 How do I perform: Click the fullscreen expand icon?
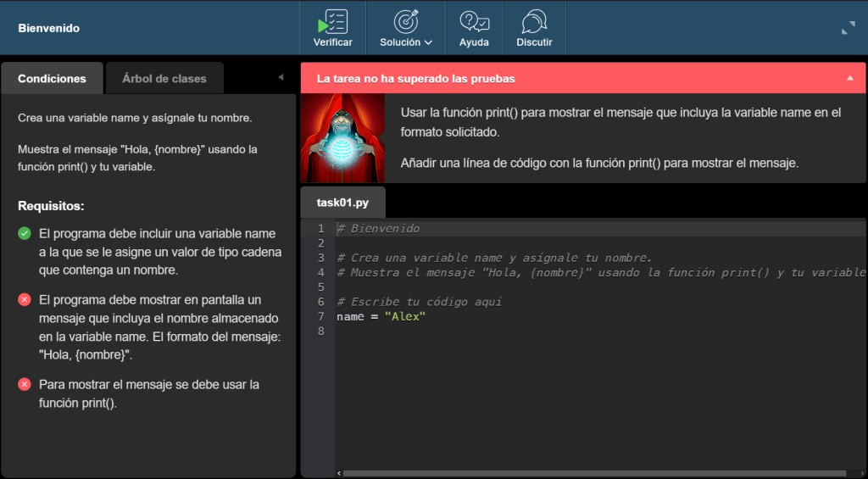848,28
